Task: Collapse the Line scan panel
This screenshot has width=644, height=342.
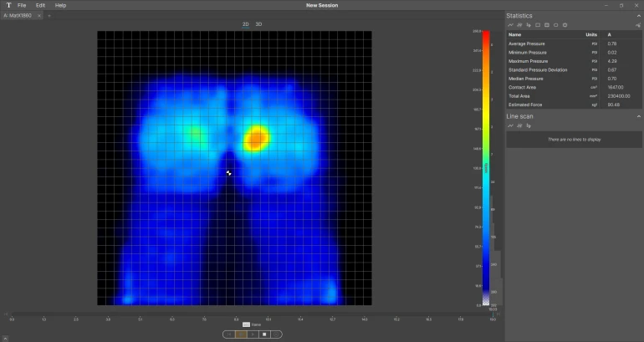Action: tap(638, 115)
